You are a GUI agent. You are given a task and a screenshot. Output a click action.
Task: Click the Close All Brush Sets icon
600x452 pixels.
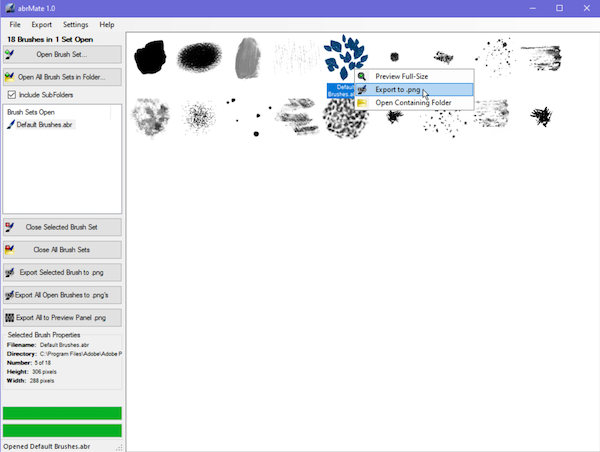click(10, 250)
